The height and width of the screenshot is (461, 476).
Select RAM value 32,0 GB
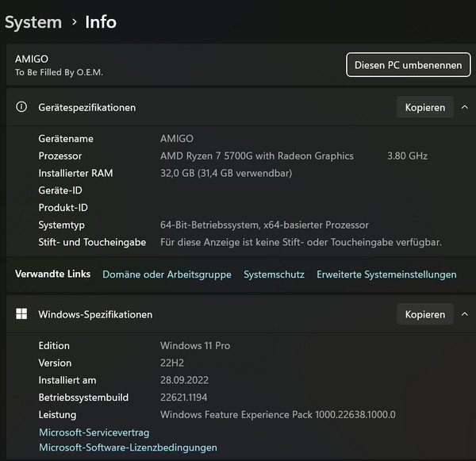click(226, 173)
